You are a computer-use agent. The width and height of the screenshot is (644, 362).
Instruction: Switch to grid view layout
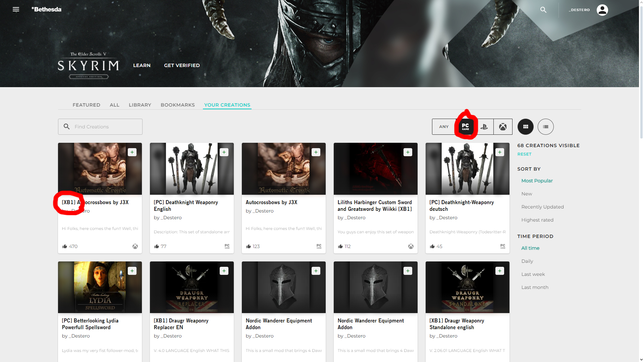(x=525, y=127)
